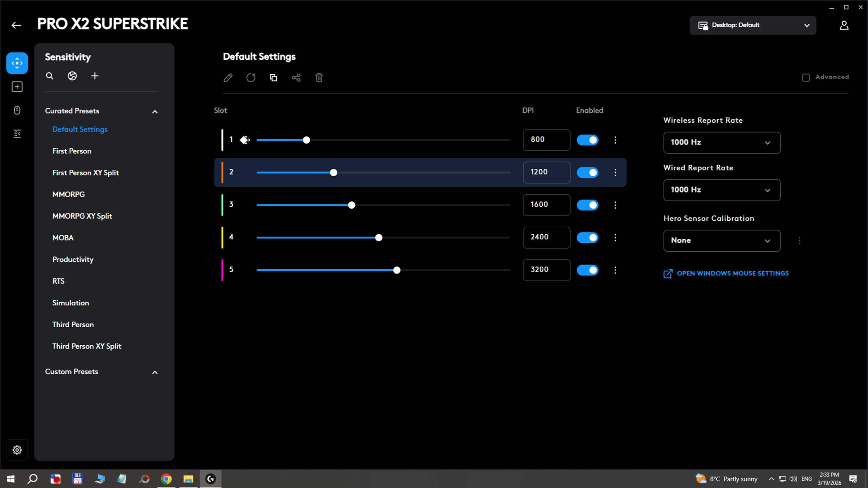The width and height of the screenshot is (868, 488).
Task: Open the Hero Sensor Calibration dropdown
Action: 721,241
